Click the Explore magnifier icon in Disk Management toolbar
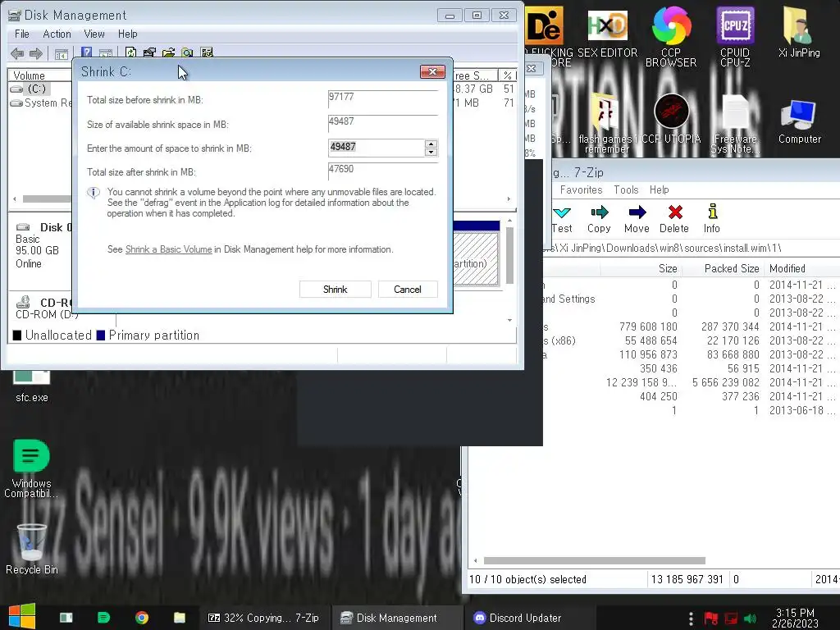Image resolution: width=840 pixels, height=630 pixels. [x=187, y=52]
